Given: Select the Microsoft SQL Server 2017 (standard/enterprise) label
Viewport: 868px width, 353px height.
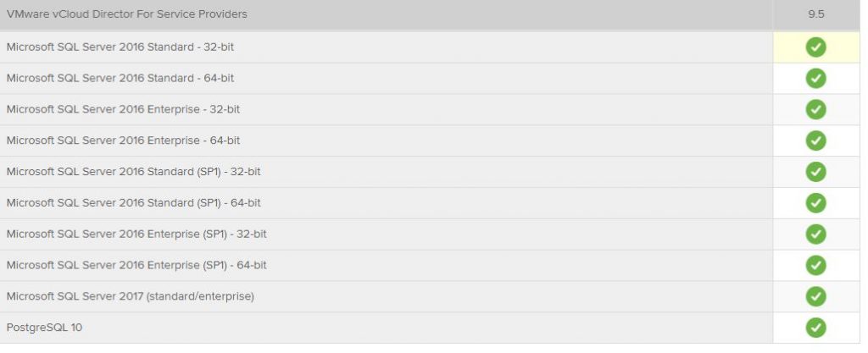Looking at the screenshot, I should coord(130,296).
